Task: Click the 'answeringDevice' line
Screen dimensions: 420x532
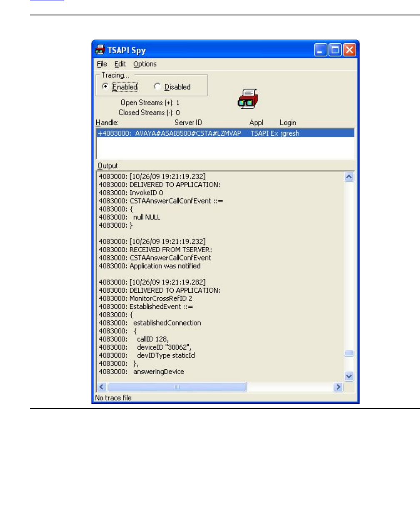Action: click(141, 371)
